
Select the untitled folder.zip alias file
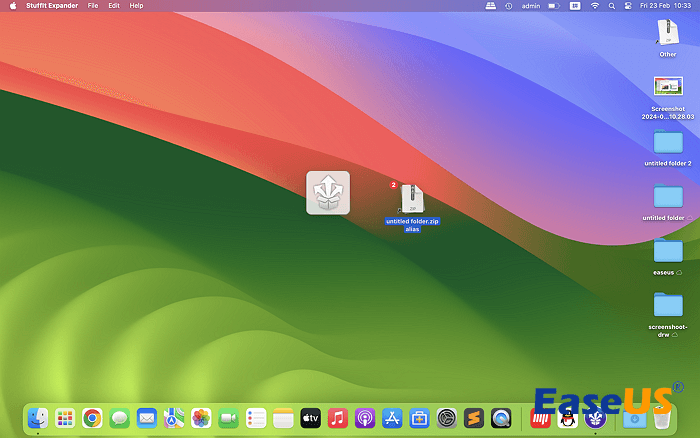point(413,199)
